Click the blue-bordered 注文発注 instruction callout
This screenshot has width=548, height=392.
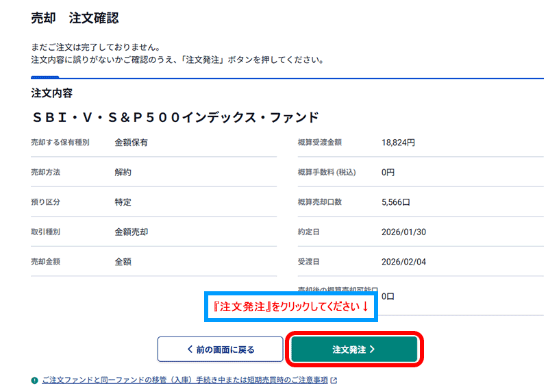290,307
